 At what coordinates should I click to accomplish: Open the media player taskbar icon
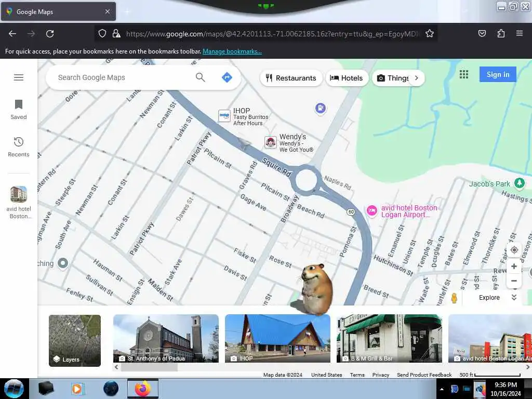tap(77, 389)
